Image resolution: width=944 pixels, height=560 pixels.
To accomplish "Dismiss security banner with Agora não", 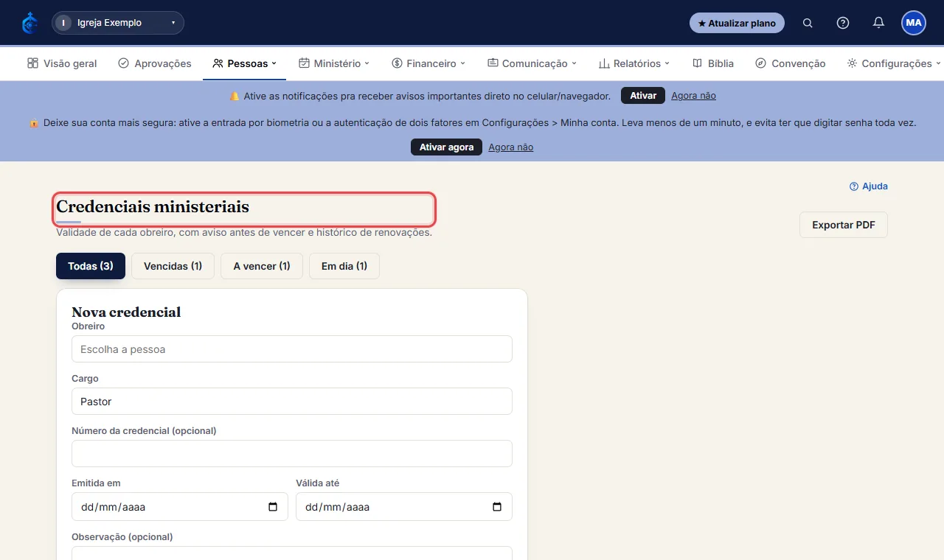I will [510, 147].
